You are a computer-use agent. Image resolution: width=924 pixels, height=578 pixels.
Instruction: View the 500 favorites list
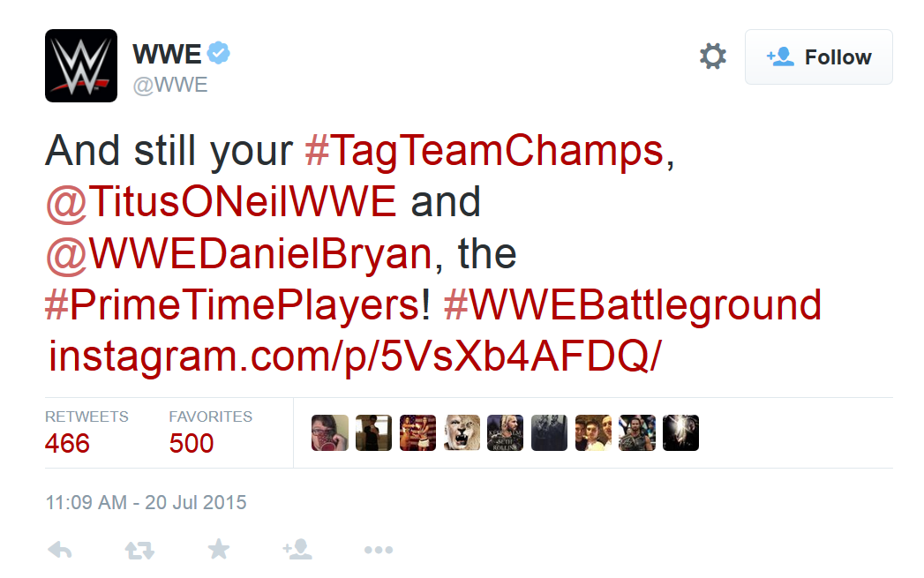tap(192, 442)
